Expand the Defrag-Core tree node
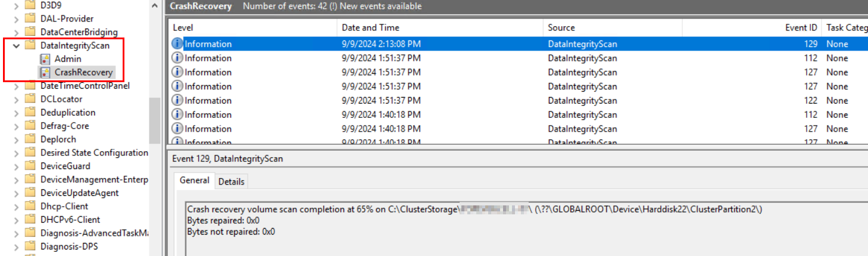The height and width of the screenshot is (256, 868). (17, 126)
